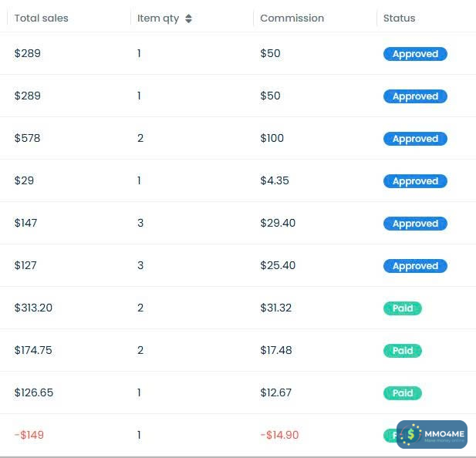Image resolution: width=476 pixels, height=458 pixels.
Task: Click the sort arrows beside Item qty
Action: [x=189, y=19]
